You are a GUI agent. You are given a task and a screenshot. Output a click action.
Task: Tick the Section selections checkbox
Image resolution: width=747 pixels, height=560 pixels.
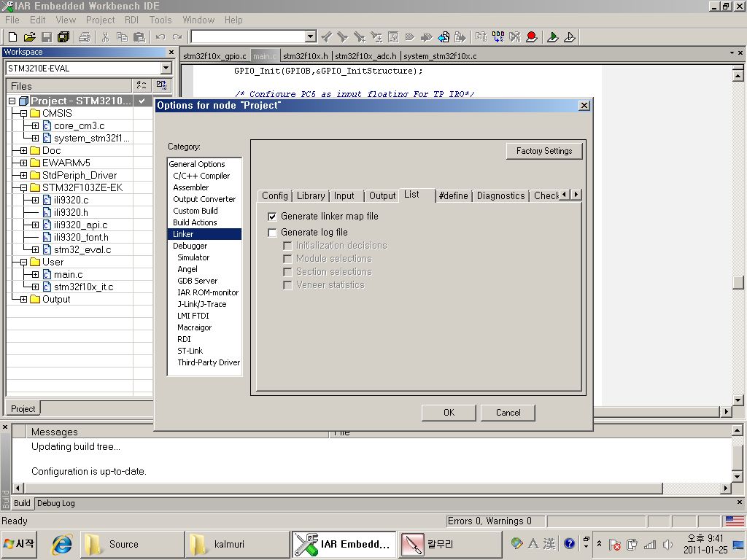[287, 272]
